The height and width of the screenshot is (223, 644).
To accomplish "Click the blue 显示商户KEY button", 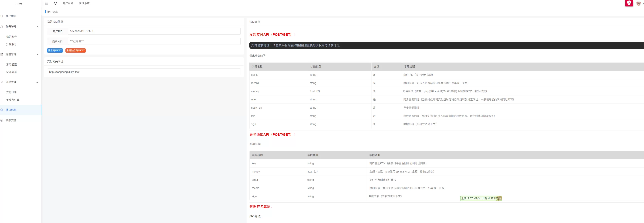I will [x=55, y=50].
